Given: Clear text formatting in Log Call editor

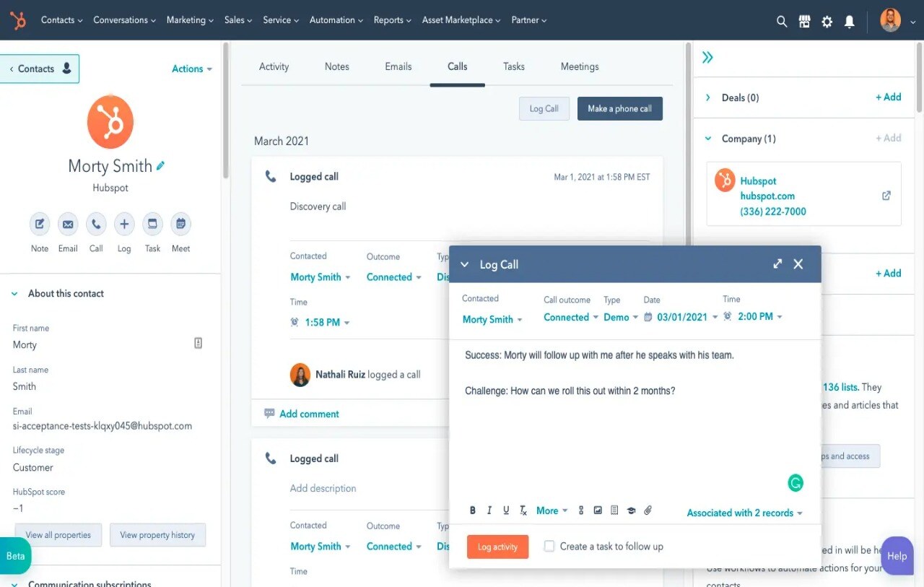Looking at the screenshot, I should pos(523,510).
